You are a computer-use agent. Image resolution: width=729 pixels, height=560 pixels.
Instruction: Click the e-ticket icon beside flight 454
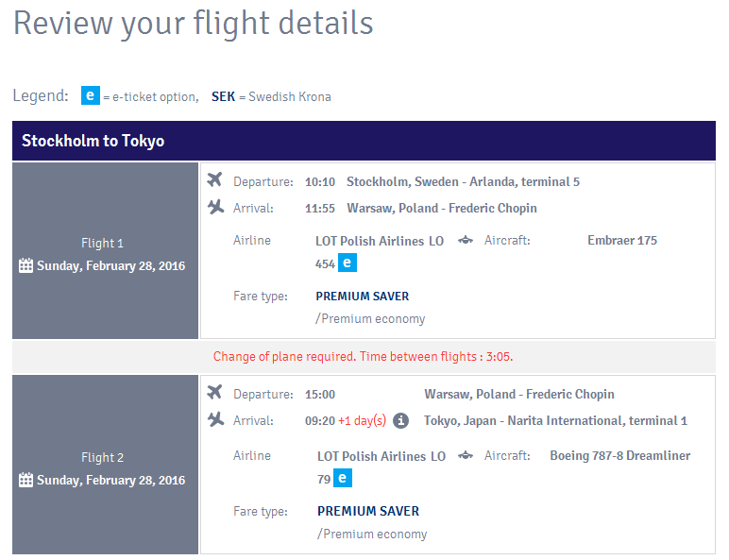348,263
